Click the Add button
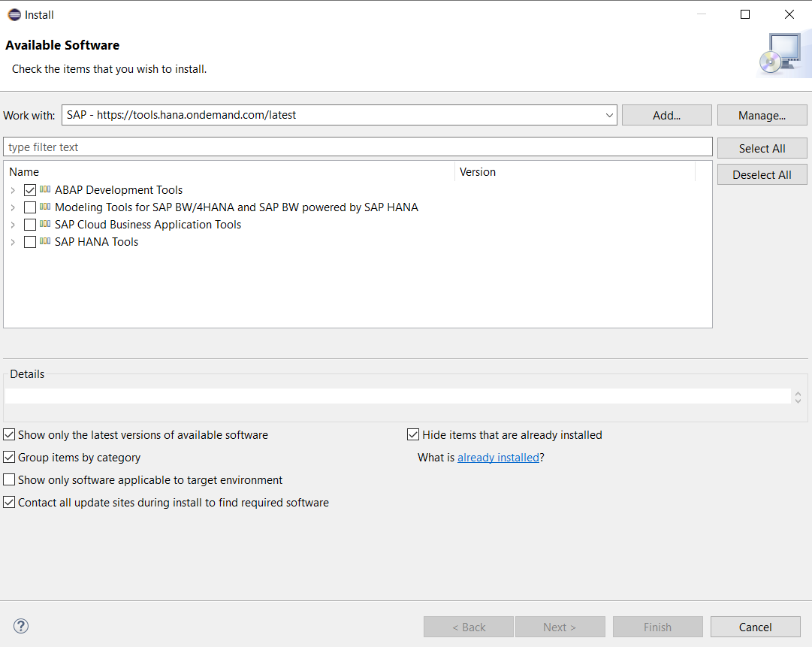Image resolution: width=812 pixels, height=647 pixels. pos(666,114)
